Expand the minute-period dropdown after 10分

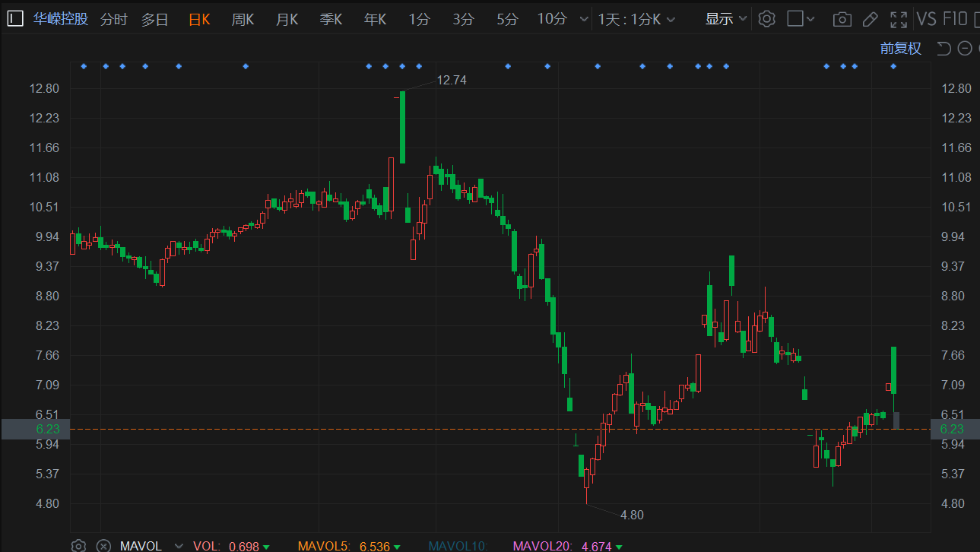[584, 19]
